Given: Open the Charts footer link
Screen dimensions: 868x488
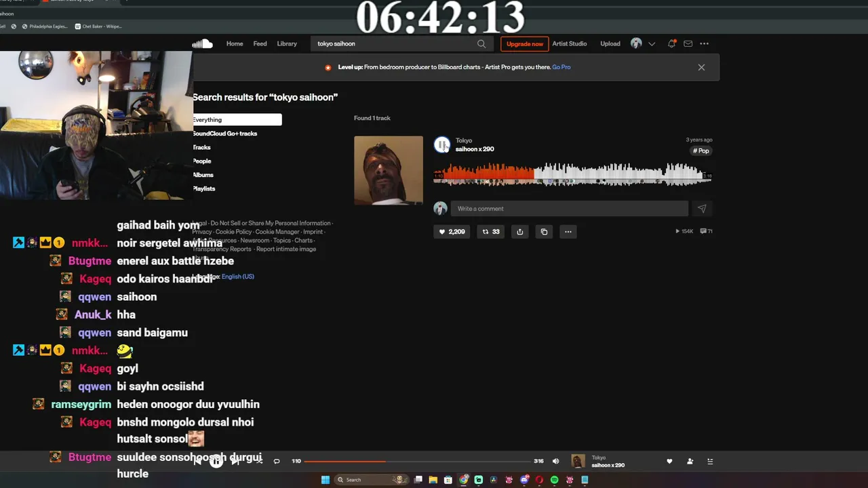Looking at the screenshot, I should pos(304,241).
